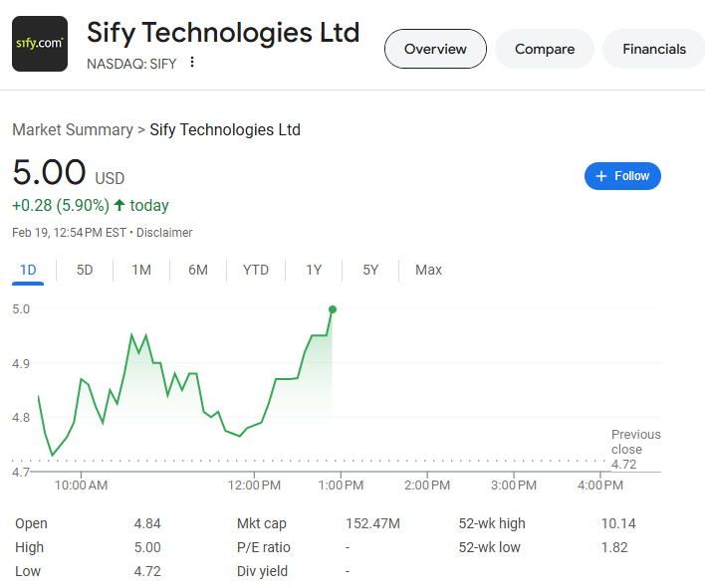Click the 4:00 PM axis label

[x=600, y=486]
